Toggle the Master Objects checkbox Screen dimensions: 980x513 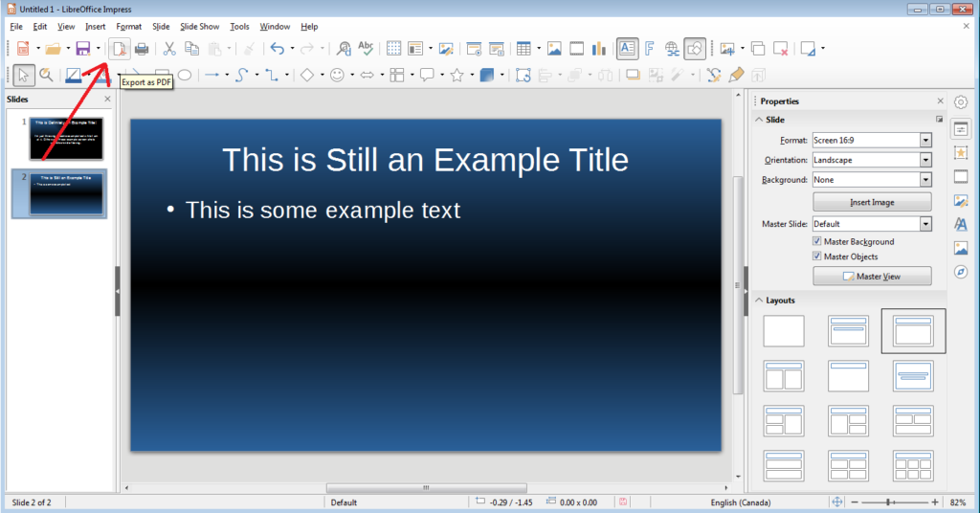click(817, 256)
